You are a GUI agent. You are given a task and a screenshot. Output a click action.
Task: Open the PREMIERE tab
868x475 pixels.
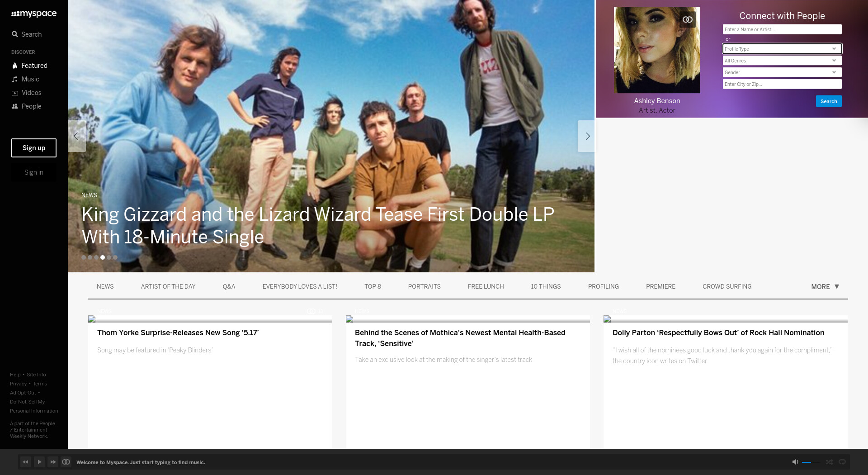click(660, 287)
